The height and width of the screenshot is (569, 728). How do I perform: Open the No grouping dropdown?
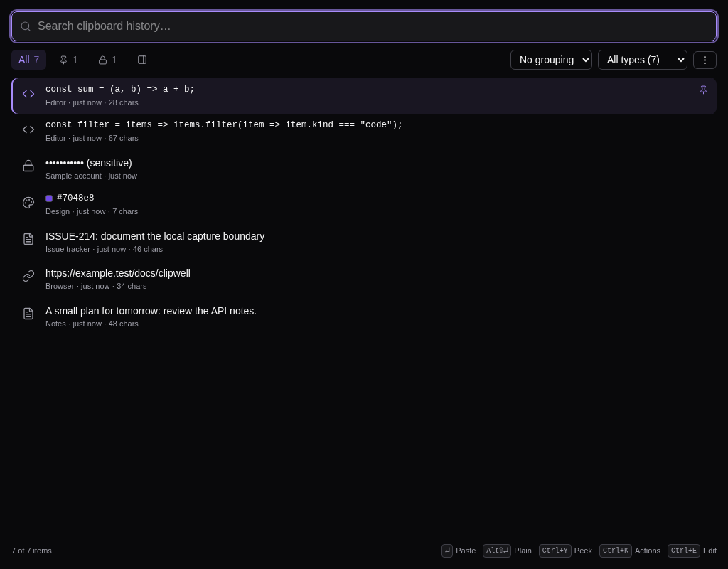[x=551, y=60]
